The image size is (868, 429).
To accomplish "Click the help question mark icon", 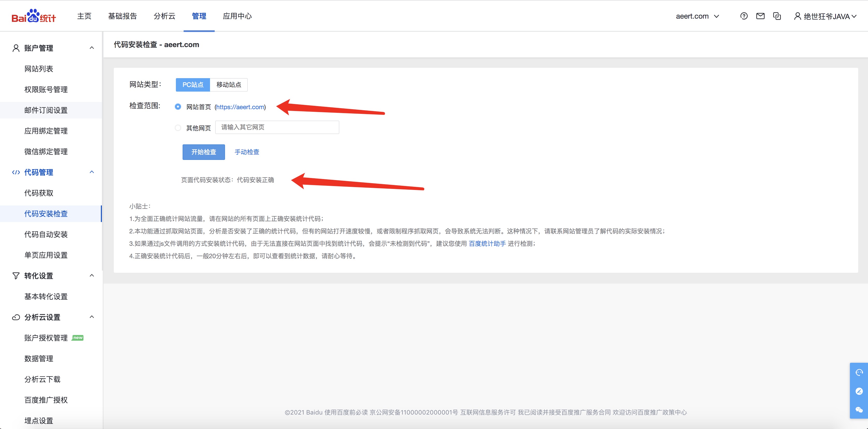I will point(744,16).
